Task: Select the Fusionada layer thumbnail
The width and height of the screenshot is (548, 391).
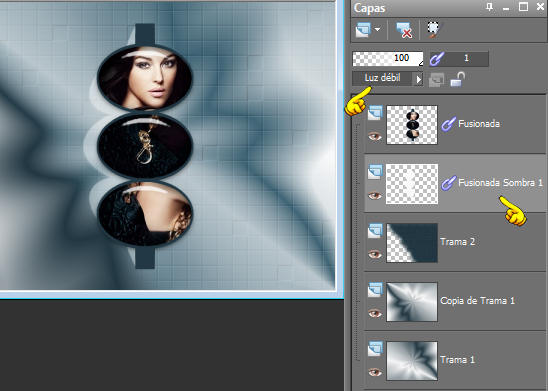Action: [x=412, y=125]
